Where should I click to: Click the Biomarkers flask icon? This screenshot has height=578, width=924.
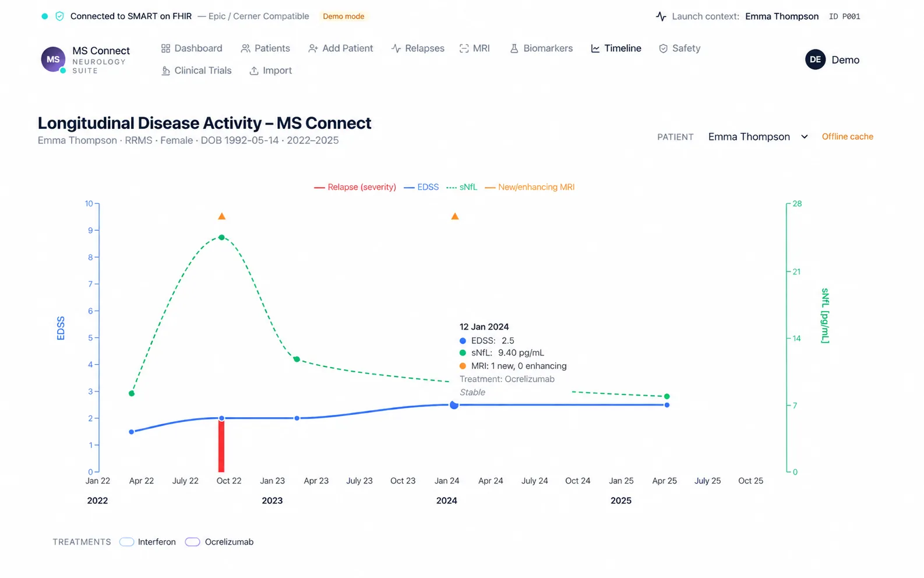(x=514, y=48)
